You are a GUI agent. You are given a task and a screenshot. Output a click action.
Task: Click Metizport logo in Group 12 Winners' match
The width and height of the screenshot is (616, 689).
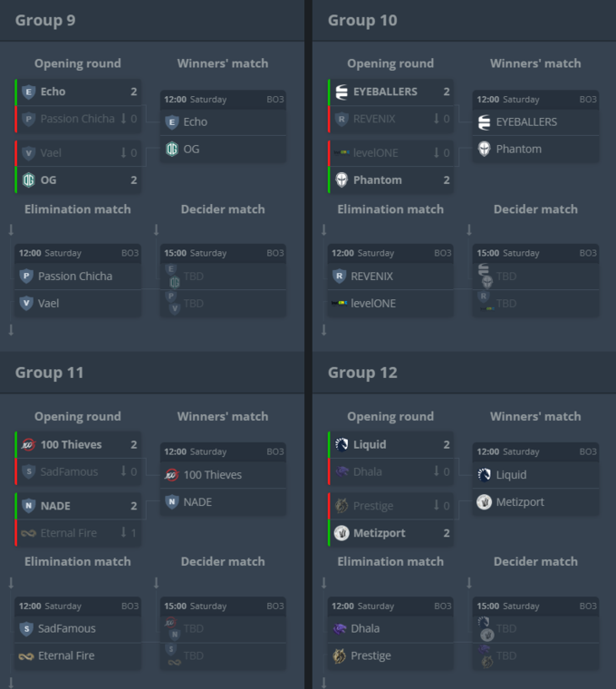484,502
